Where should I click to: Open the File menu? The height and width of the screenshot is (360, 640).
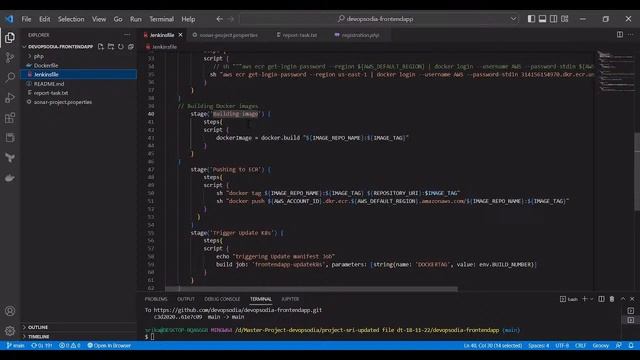click(x=27, y=19)
